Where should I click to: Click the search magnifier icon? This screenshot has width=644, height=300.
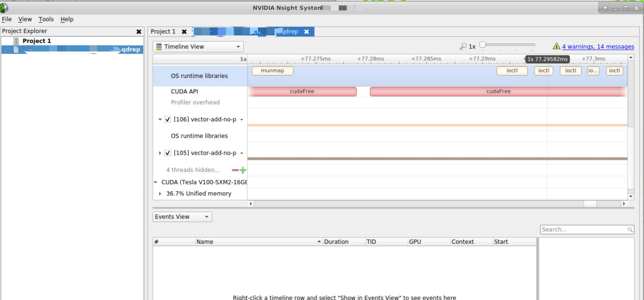(630, 230)
